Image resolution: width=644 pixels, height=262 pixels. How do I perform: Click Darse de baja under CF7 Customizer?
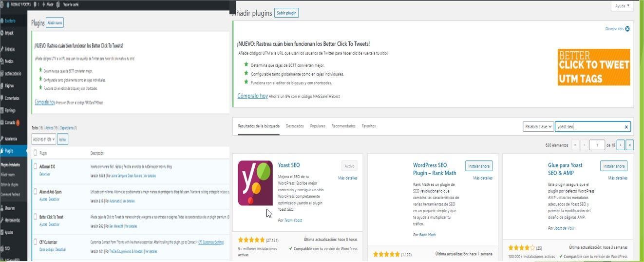(46, 250)
